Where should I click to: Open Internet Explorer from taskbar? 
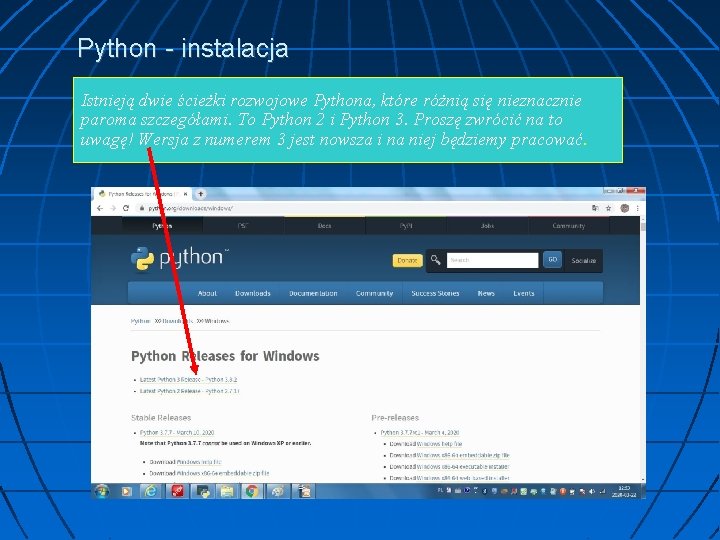[x=151, y=491]
